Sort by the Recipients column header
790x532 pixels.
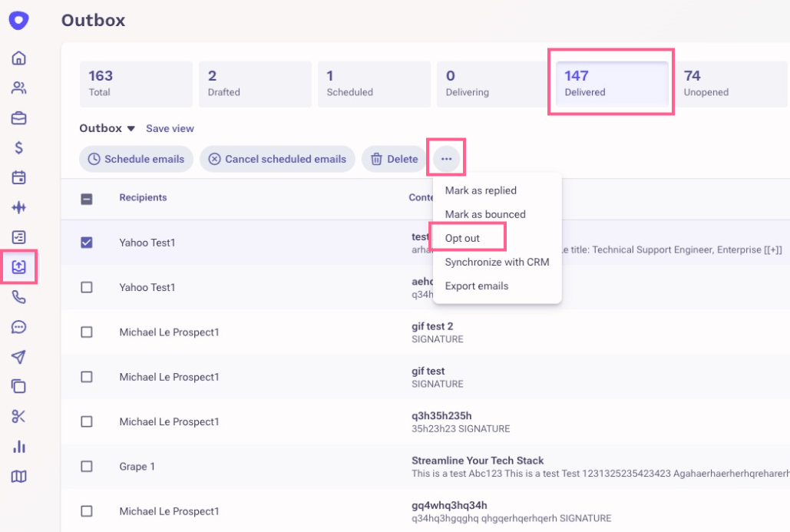[143, 197]
